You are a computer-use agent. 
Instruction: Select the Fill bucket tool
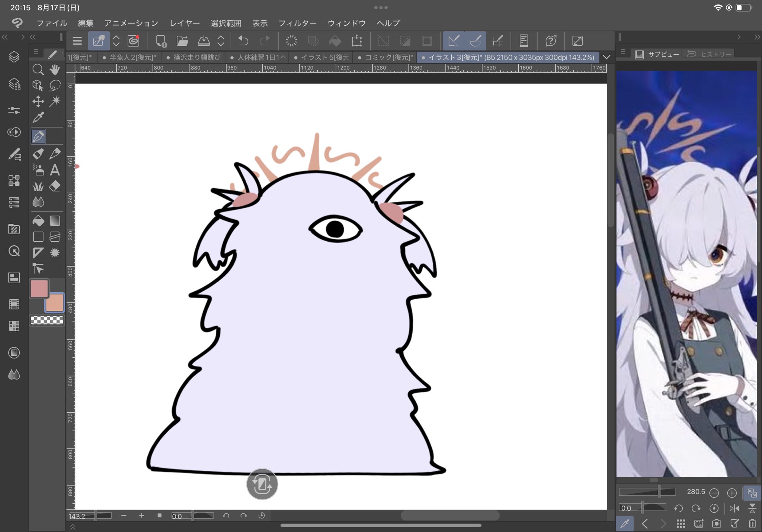pyautogui.click(x=38, y=221)
